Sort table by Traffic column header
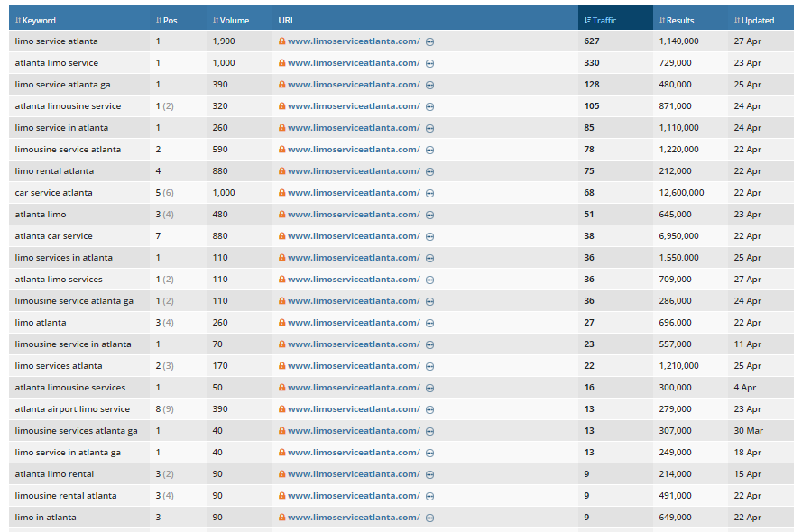This screenshot has width=802, height=532. (x=601, y=21)
